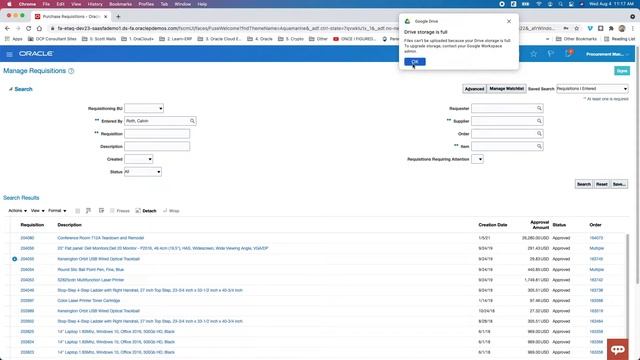Open the Format menu in Search Results
The height and width of the screenshot is (360, 640).
tap(57, 211)
